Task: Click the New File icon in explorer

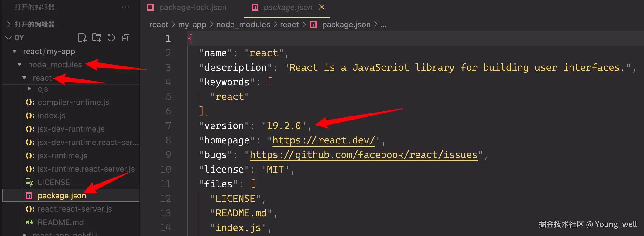Action: [x=82, y=38]
